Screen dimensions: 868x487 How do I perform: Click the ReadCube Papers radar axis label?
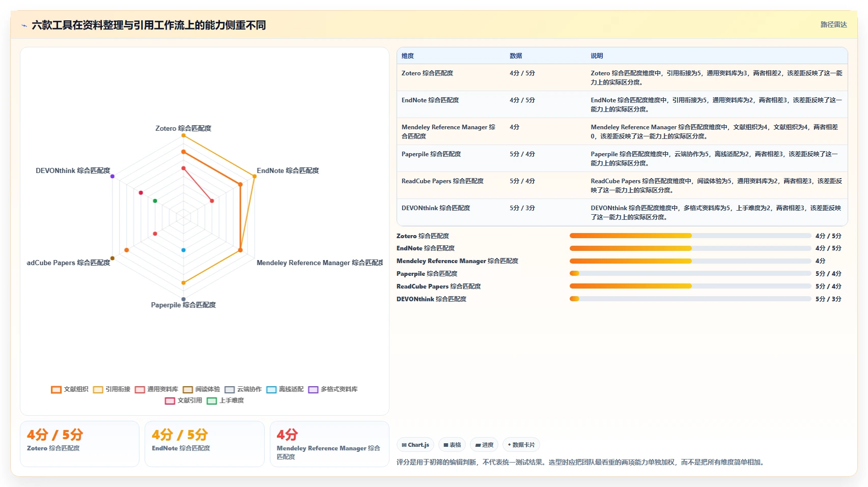pyautogui.click(x=69, y=263)
